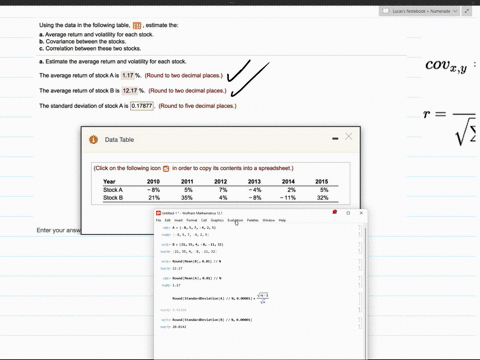480x360 pixels.
Task: Click the Stock B 2014 cell showing -11%
Action: (x=288, y=198)
